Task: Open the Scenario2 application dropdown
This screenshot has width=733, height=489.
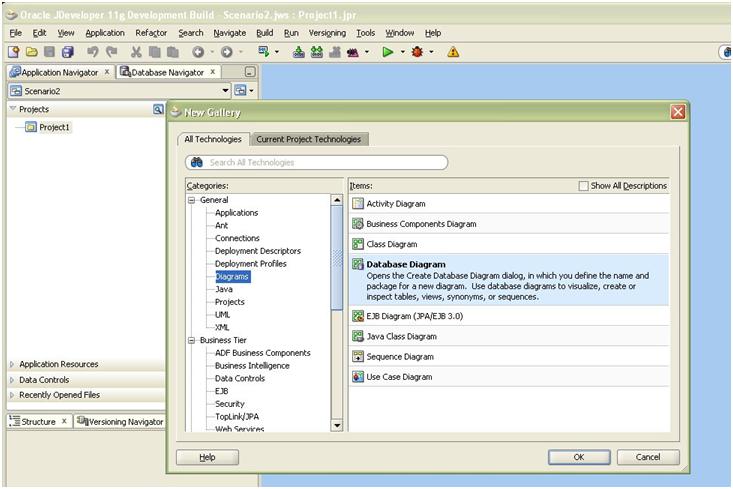Action: pos(225,90)
